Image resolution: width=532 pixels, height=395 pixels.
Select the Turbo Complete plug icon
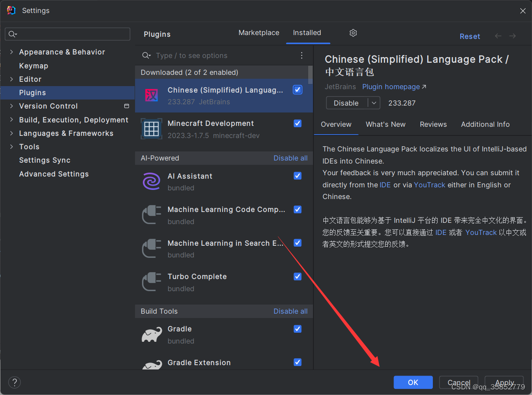pos(152,282)
